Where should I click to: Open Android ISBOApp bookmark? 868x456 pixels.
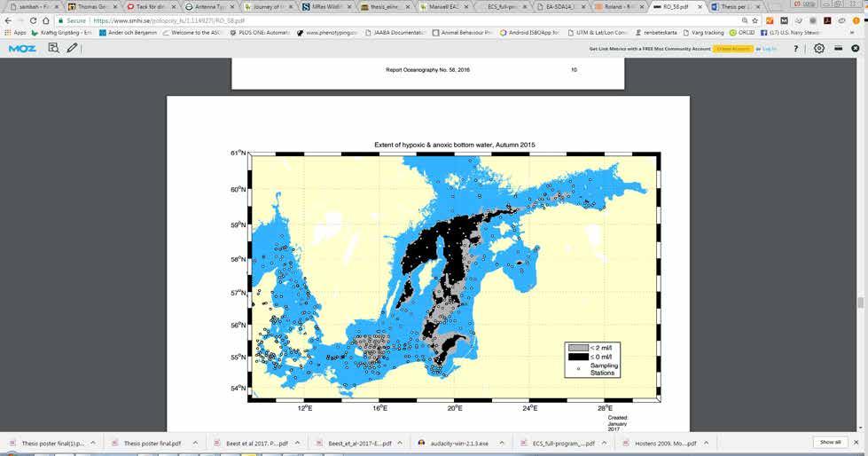(x=529, y=33)
